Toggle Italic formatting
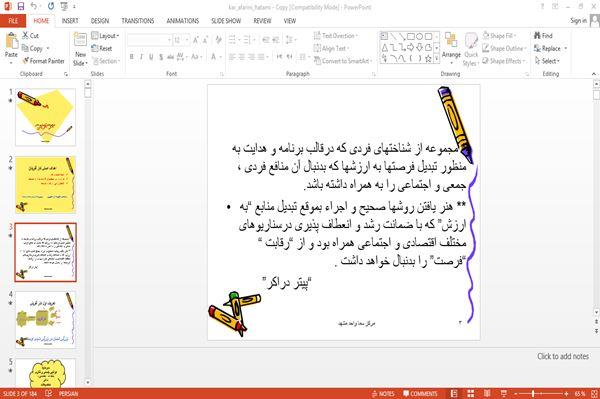The height and width of the screenshot is (399, 600). point(141,57)
